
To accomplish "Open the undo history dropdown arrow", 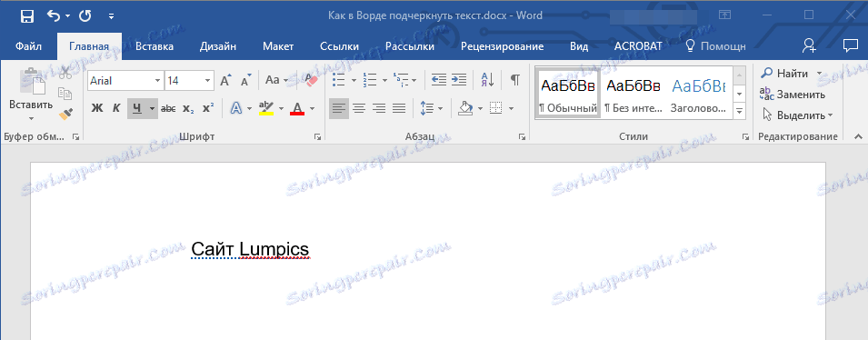I will point(67,16).
